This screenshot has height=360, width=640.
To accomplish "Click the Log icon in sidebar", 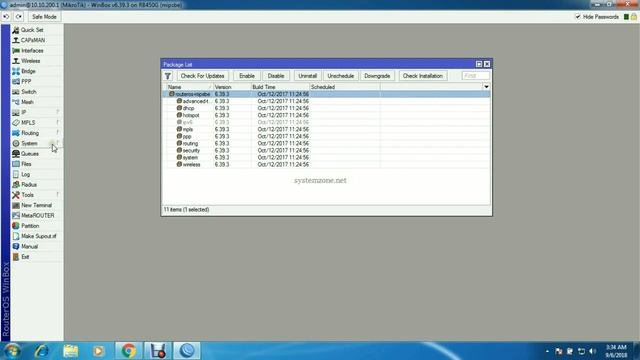I will (16, 174).
